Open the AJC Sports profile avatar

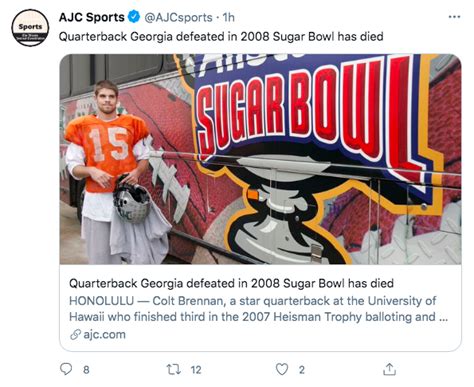[x=30, y=28]
